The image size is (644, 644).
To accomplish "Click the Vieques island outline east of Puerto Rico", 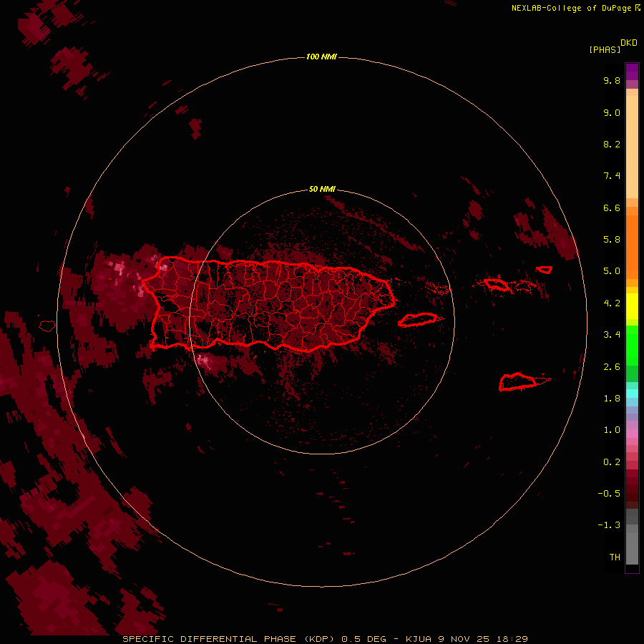I will click(x=418, y=320).
